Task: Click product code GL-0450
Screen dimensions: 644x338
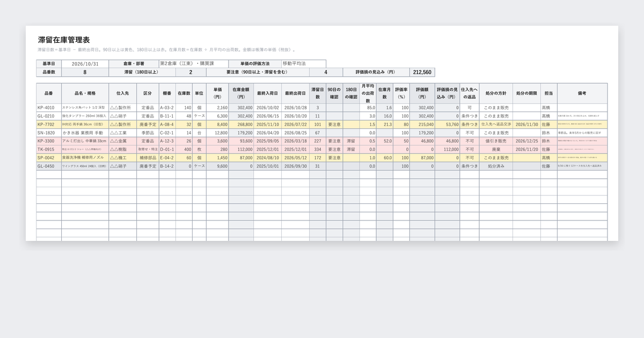Action: [49, 166]
